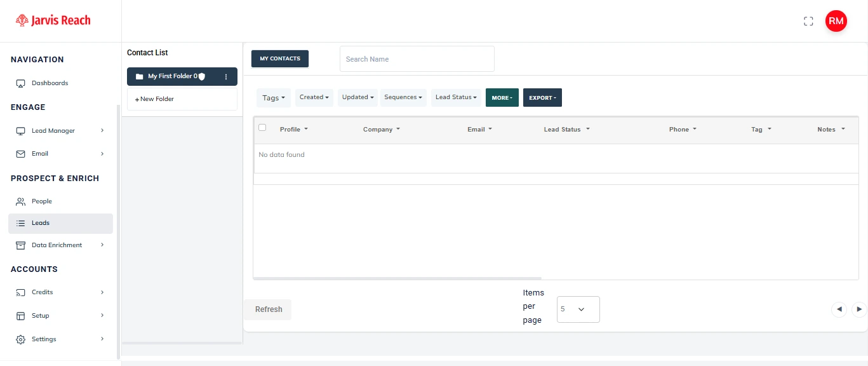Tick the select-all checkbox in table header
868x366 pixels.
click(x=262, y=128)
